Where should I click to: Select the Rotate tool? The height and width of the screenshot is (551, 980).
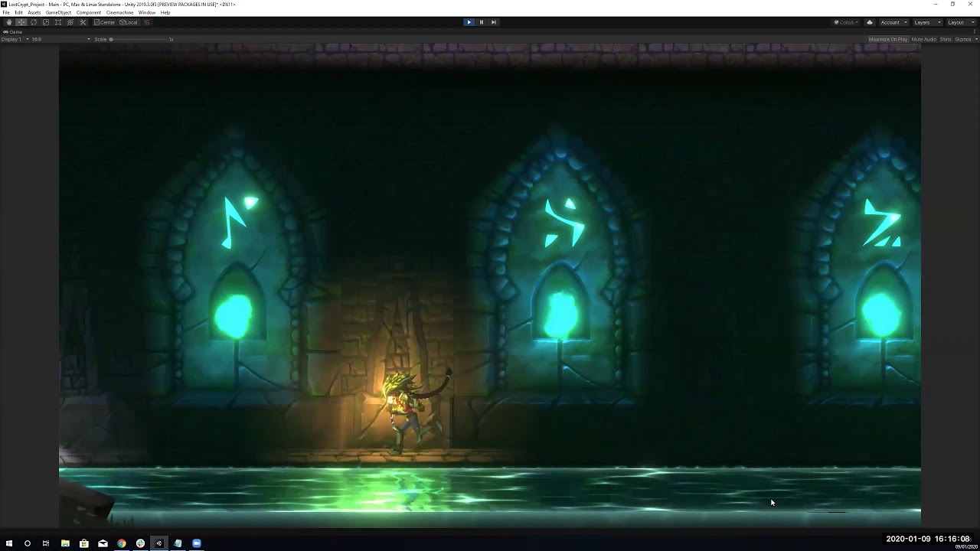pos(33,21)
